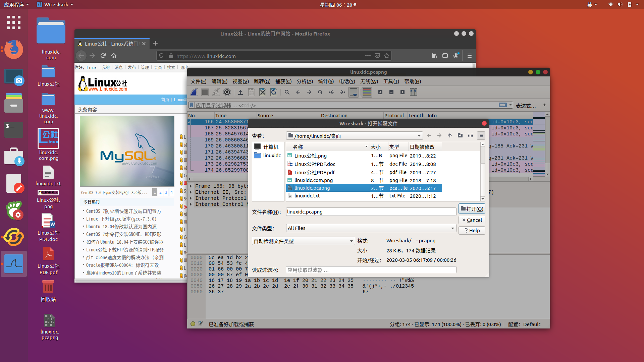Open the 统计(S) menu
This screenshot has height=362, width=644.
pyautogui.click(x=326, y=81)
